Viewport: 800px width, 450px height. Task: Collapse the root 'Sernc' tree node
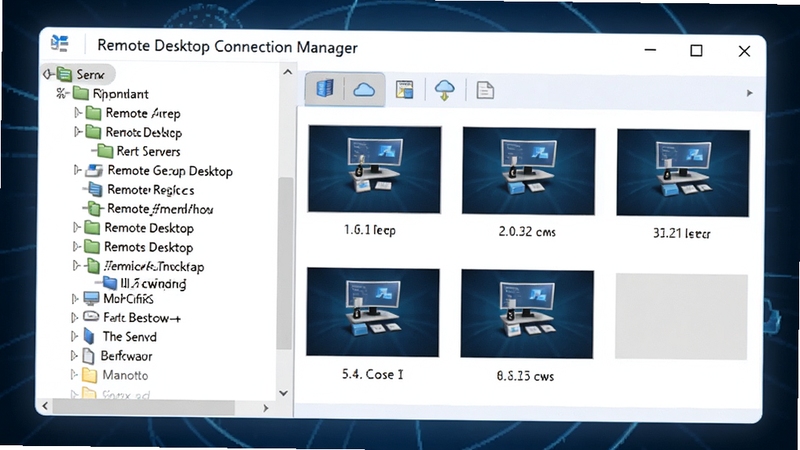click(x=48, y=74)
